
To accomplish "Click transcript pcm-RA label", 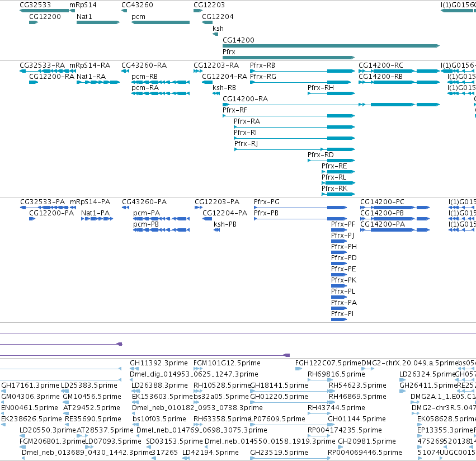I will click(x=145, y=88).
